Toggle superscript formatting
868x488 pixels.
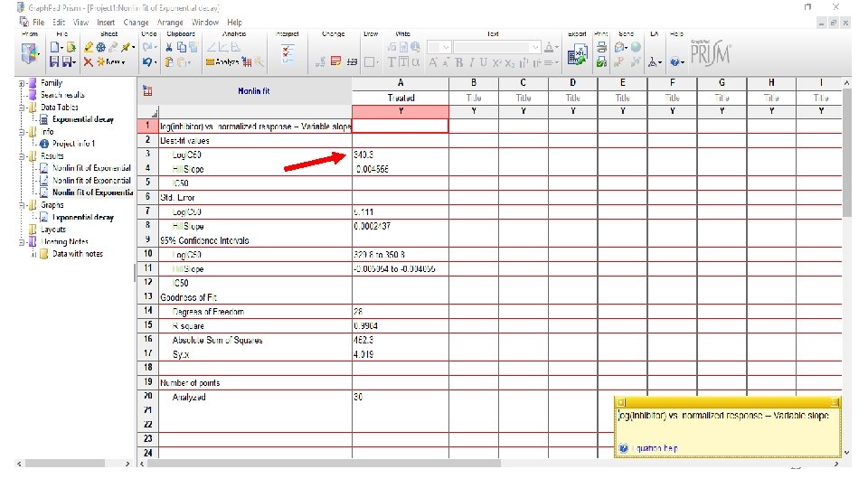point(496,62)
